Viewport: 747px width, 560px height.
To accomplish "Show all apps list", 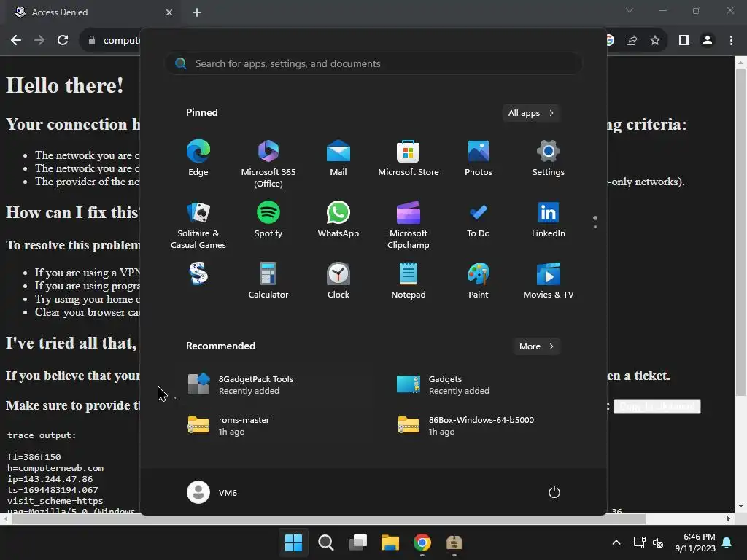I will (x=531, y=113).
